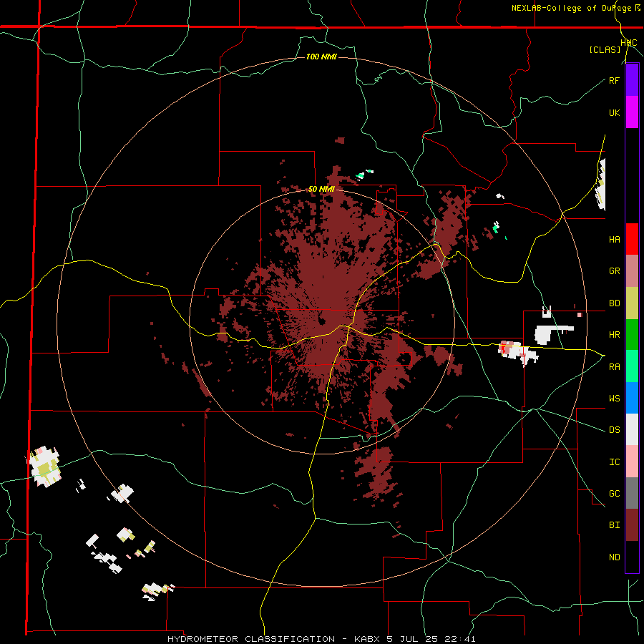Click the IC pink legend swatch

632,462
